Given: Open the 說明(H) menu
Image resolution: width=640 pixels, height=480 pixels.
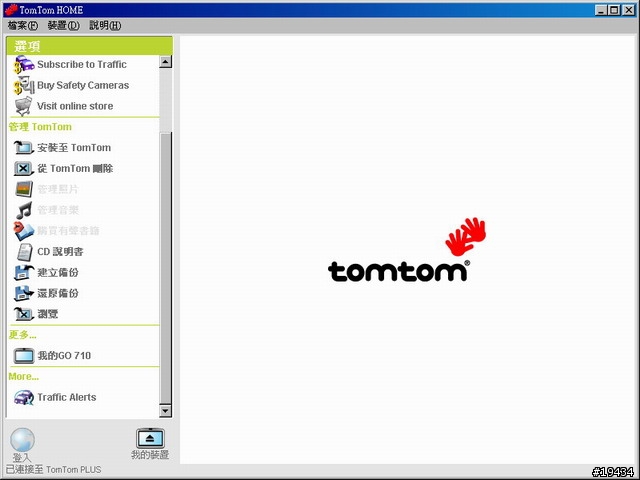Looking at the screenshot, I should [x=105, y=26].
